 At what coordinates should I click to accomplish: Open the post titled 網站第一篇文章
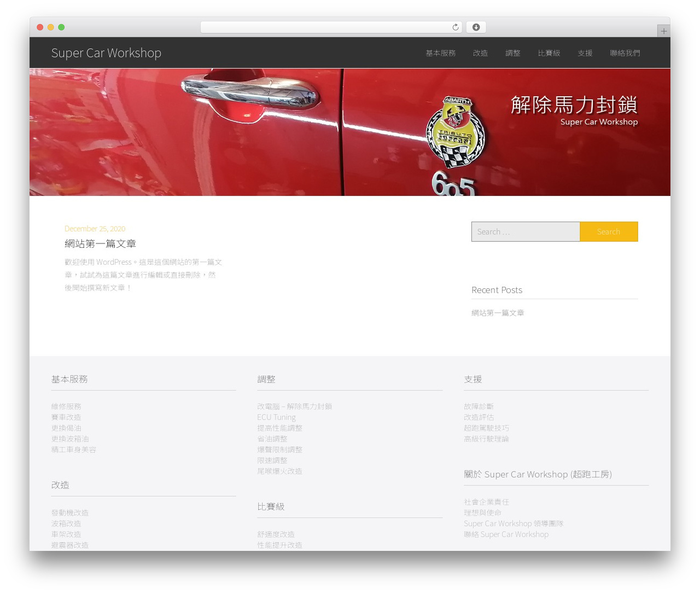[100, 243]
